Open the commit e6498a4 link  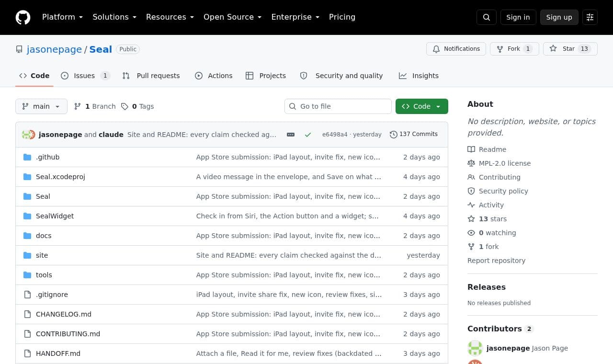pyautogui.click(x=335, y=135)
